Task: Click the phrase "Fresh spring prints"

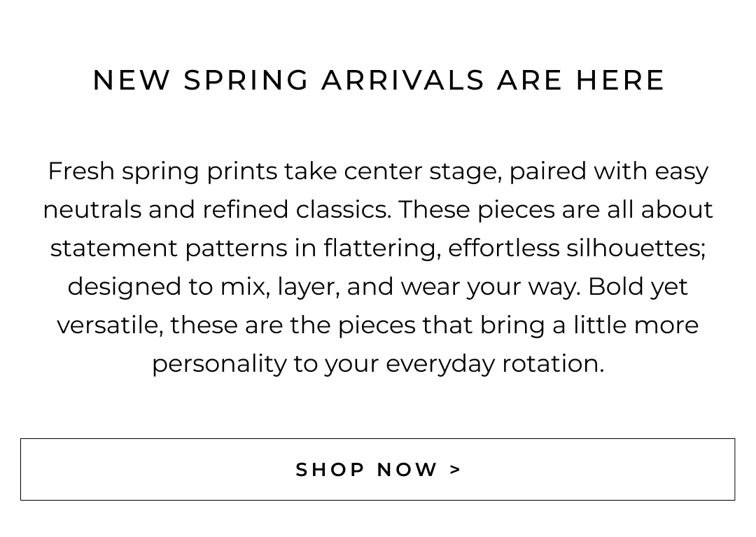Action: (x=162, y=172)
